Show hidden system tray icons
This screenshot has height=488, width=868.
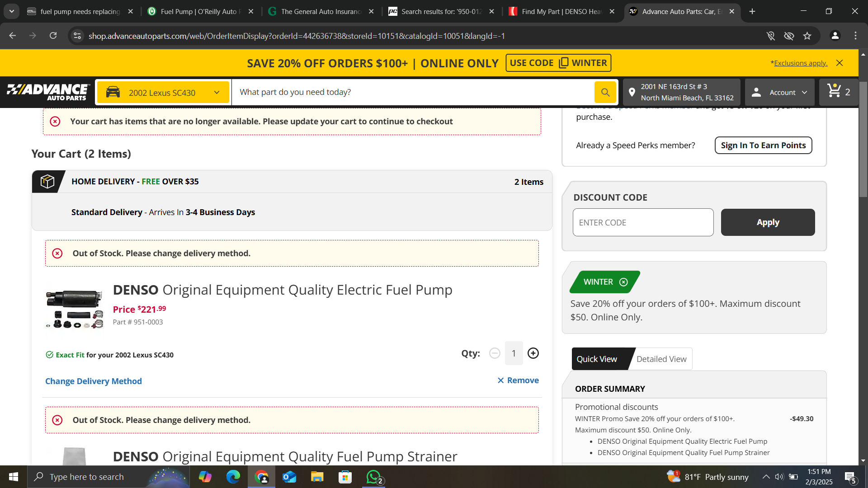point(766,477)
